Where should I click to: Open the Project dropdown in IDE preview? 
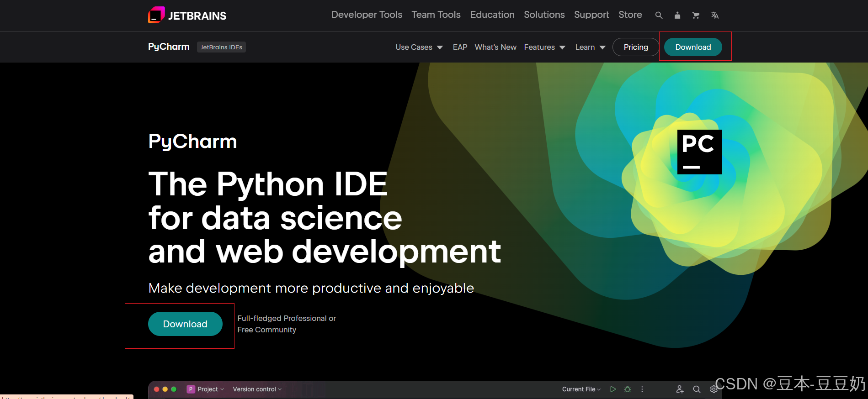(x=211, y=389)
